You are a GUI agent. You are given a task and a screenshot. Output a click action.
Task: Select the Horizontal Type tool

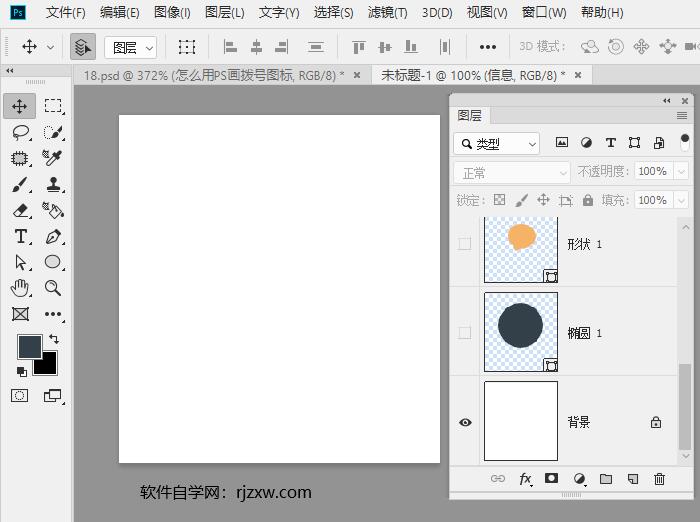(x=20, y=236)
